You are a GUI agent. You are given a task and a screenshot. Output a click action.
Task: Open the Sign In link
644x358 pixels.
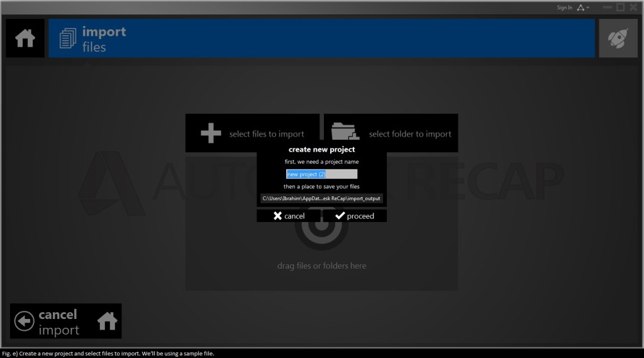[x=564, y=8]
